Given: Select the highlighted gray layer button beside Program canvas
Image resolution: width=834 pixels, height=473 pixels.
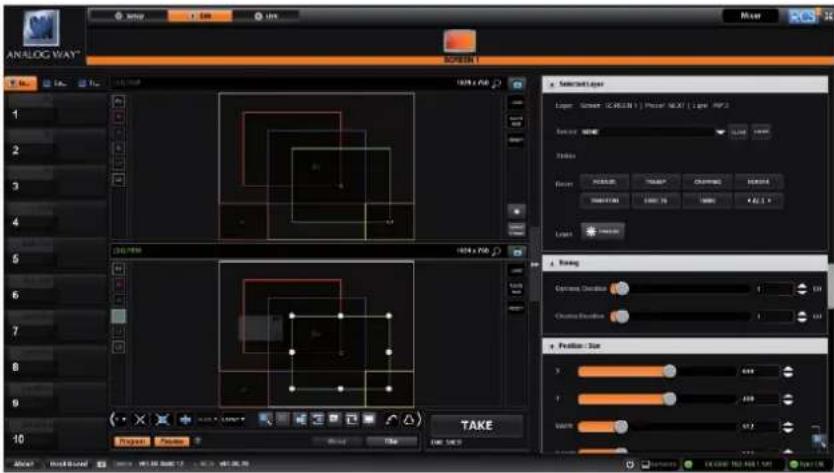Looking at the screenshot, I should [119, 316].
